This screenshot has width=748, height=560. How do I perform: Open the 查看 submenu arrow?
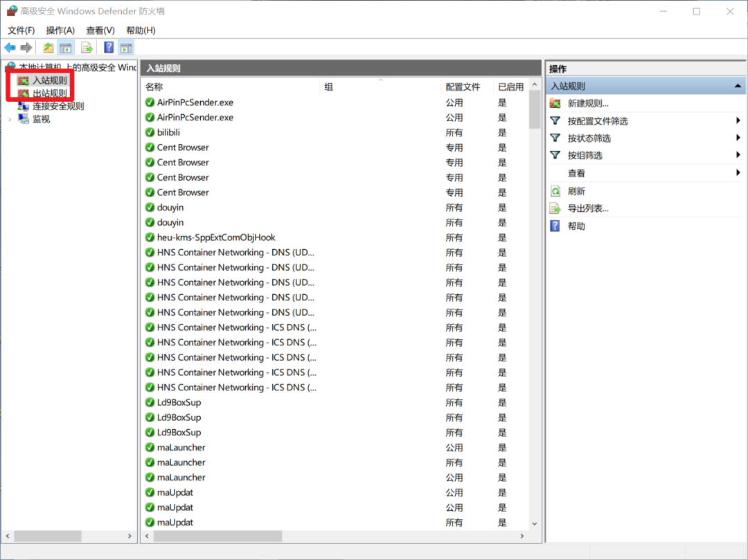[x=738, y=172]
